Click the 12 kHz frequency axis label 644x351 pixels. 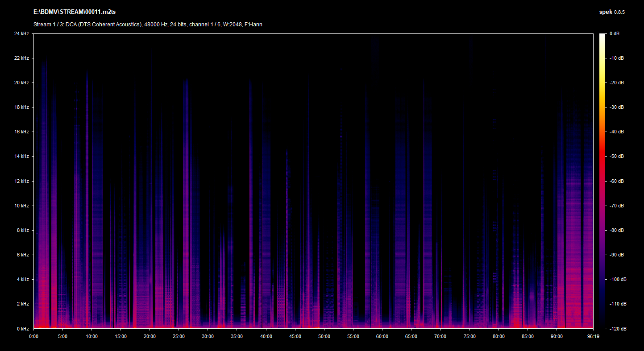coord(21,181)
